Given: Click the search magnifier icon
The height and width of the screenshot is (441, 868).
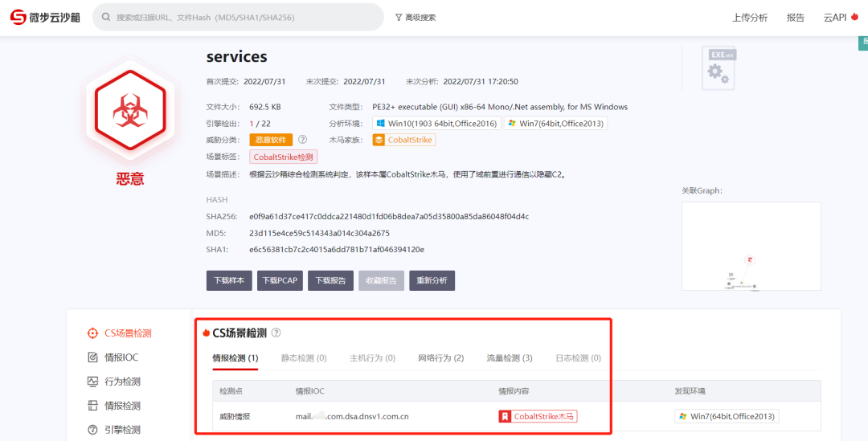Looking at the screenshot, I should pyautogui.click(x=106, y=17).
